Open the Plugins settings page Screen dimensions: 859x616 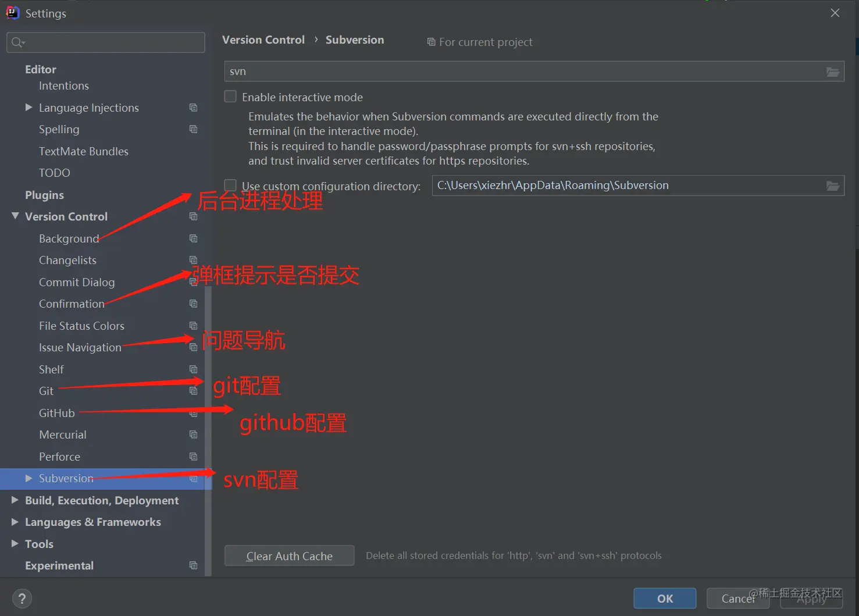44,195
